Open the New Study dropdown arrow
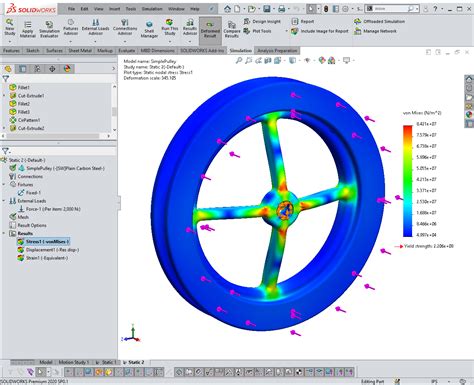Viewport: 474px width, 385px height. point(10,42)
